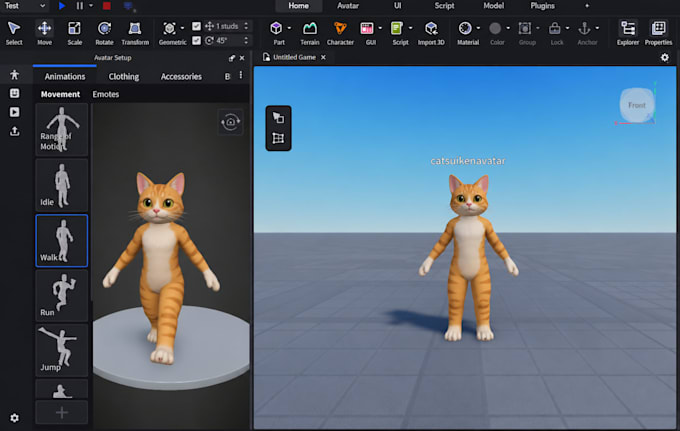The height and width of the screenshot is (431, 680).
Task: Expand the GUI dropdown arrow
Action: click(380, 28)
